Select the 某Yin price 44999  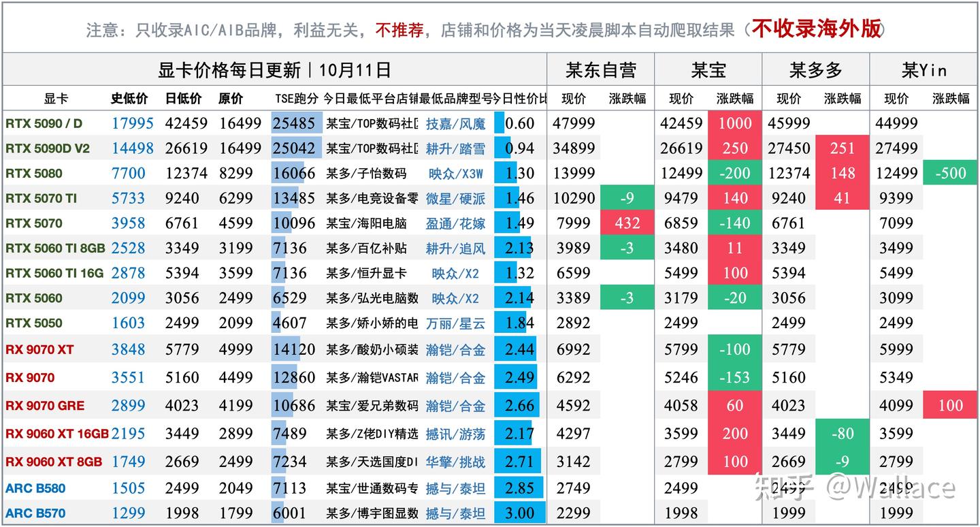click(x=897, y=124)
